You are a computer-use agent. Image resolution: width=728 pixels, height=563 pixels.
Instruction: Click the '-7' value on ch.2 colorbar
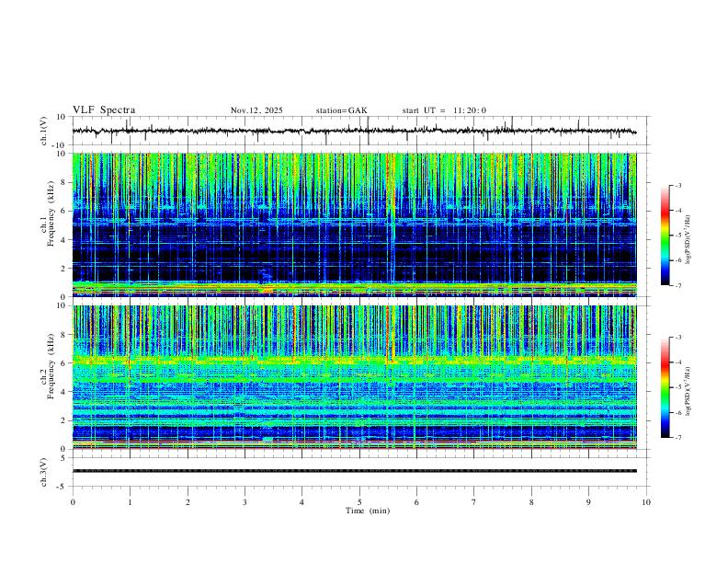click(x=677, y=438)
